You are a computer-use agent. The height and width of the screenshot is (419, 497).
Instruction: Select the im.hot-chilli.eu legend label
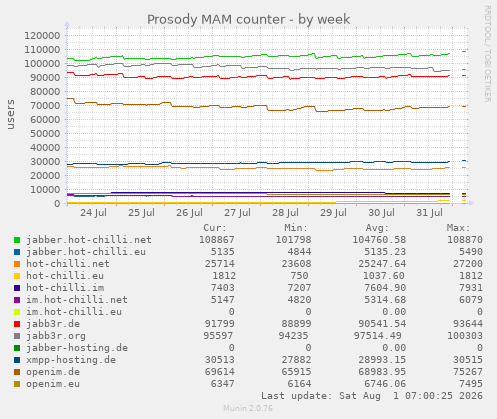[x=74, y=312]
